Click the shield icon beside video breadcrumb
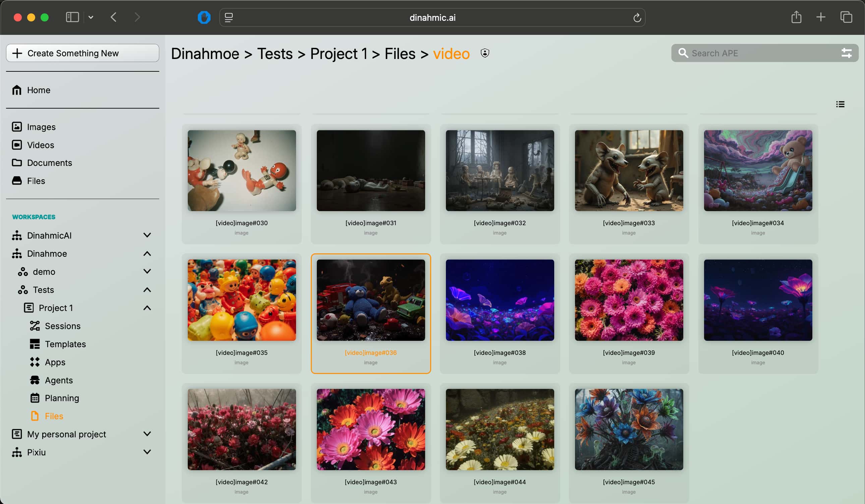 (x=485, y=53)
